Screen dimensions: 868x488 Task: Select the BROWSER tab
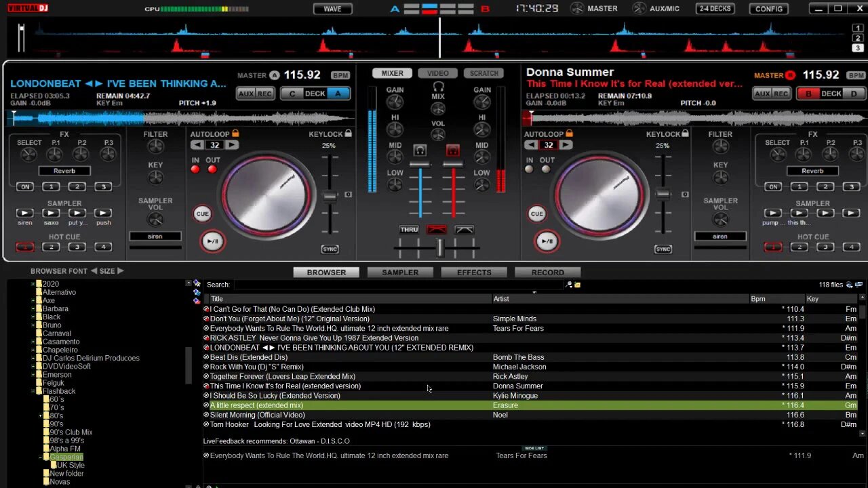326,272
